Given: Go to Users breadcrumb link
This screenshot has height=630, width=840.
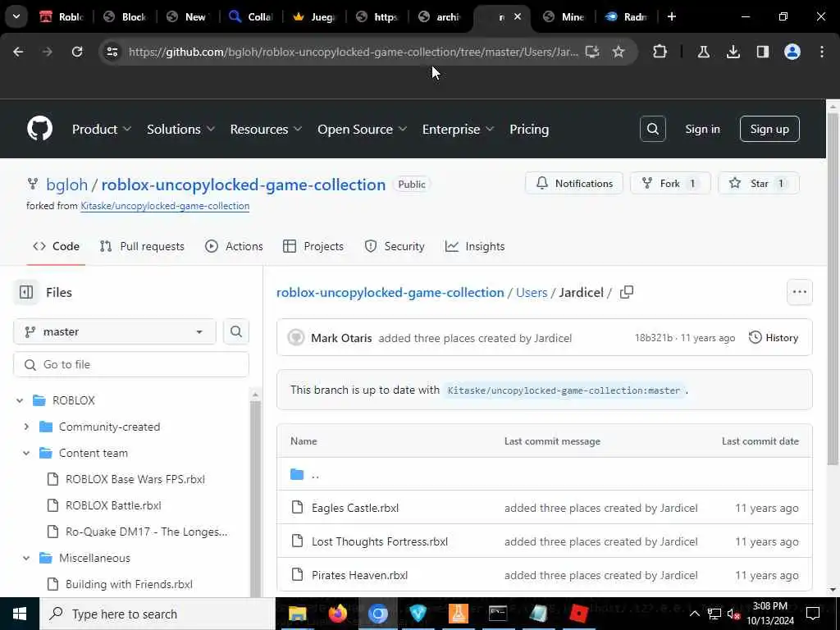Looking at the screenshot, I should (x=532, y=293).
